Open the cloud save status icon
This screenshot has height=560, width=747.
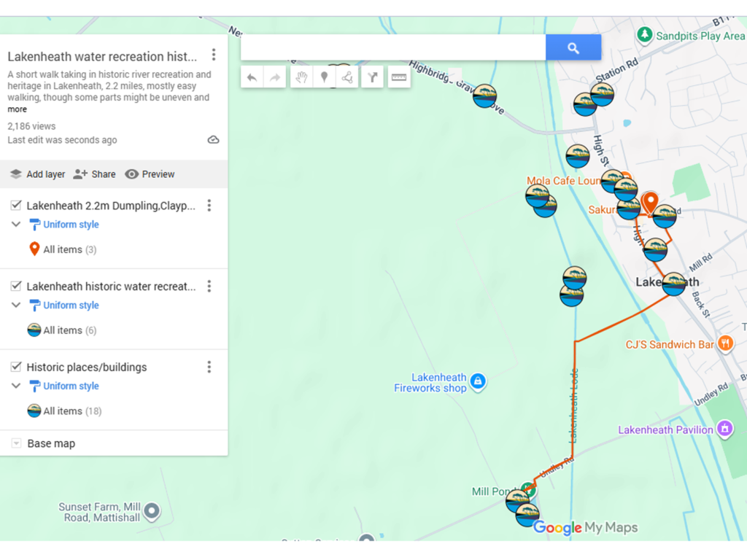tap(213, 139)
